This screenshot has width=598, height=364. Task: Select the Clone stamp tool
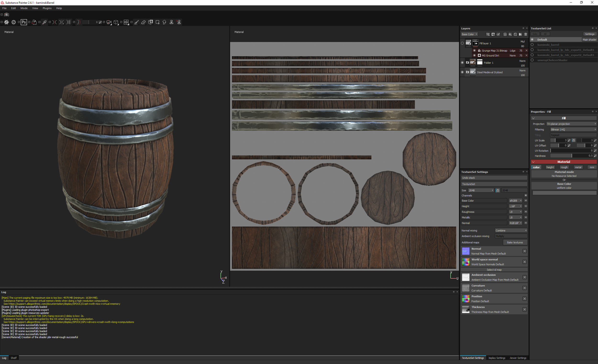click(x=171, y=22)
